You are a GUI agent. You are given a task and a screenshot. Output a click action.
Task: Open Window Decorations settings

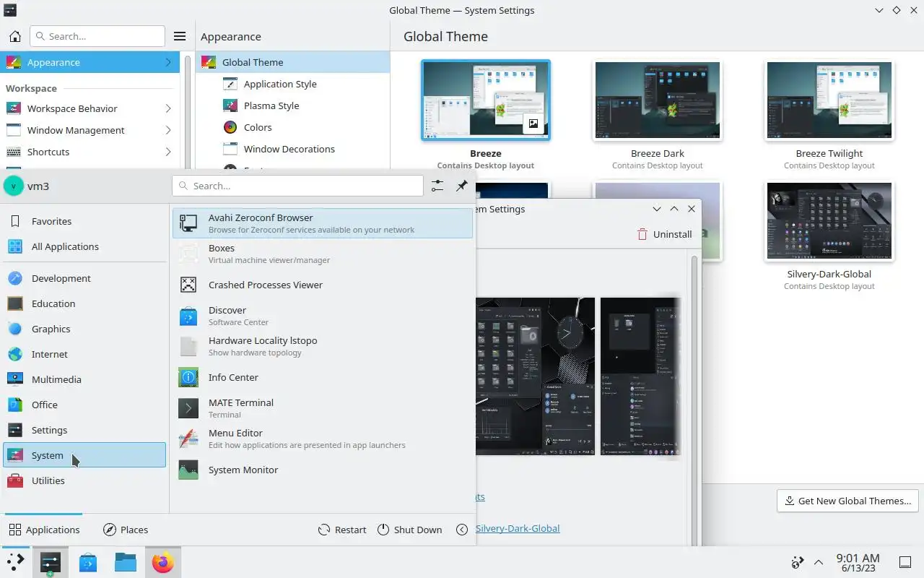(292, 149)
